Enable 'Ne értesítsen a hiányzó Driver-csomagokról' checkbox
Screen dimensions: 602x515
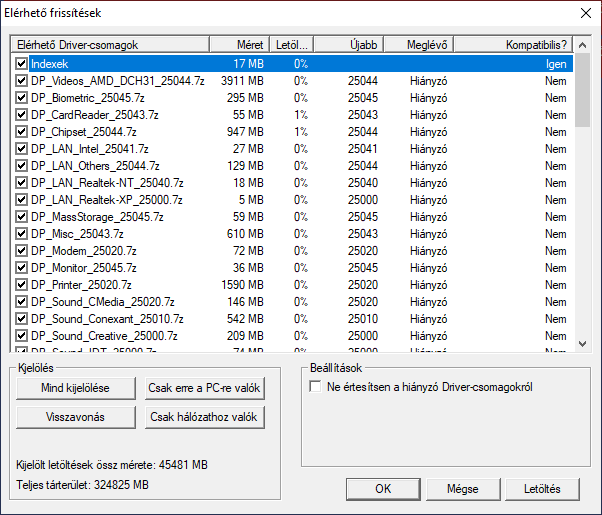pos(318,387)
